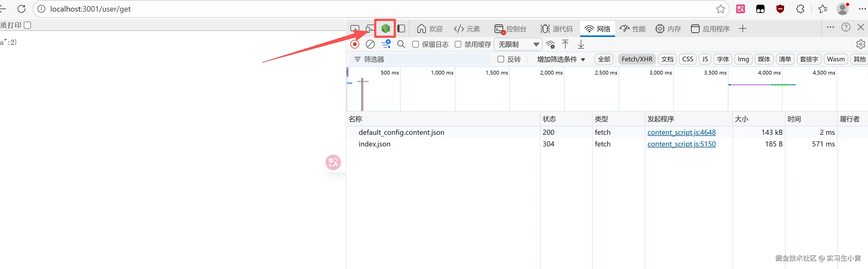This screenshot has width=868, height=269.
Task: Filter requests by 全部
Action: (604, 59)
